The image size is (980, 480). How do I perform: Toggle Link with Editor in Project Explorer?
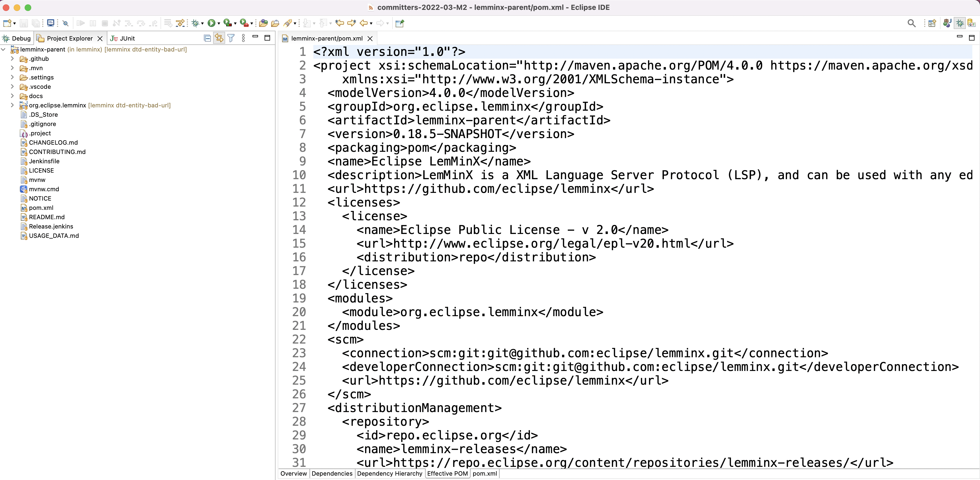pyautogui.click(x=219, y=38)
